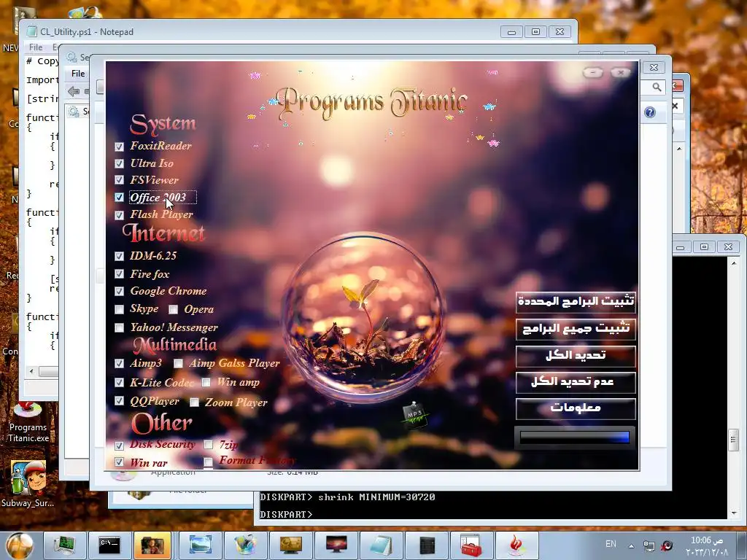Switch to Notepad taskbar icon

tap(381, 545)
